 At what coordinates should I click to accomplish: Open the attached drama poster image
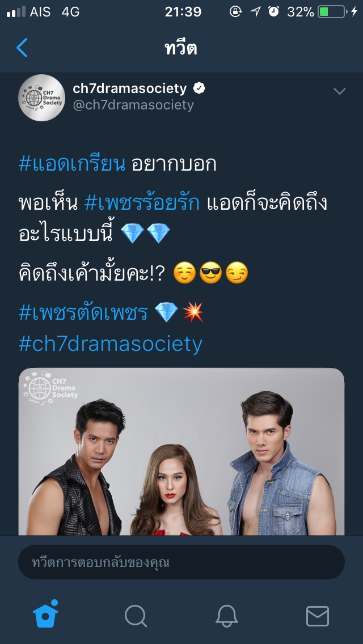tap(181, 451)
